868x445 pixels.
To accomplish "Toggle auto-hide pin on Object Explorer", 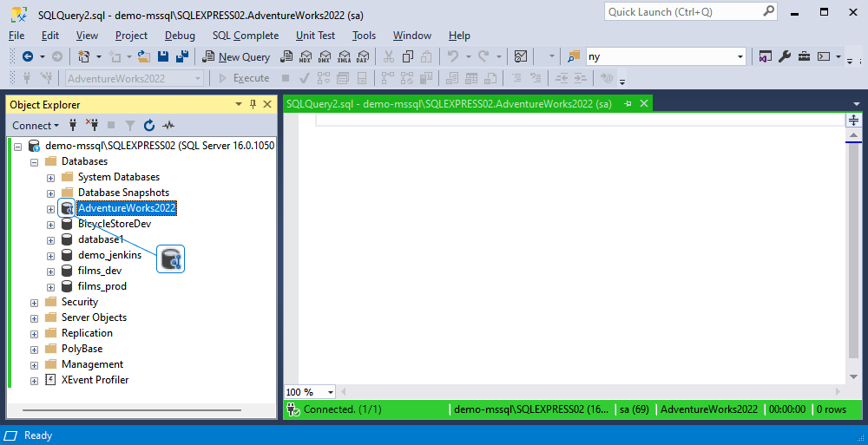I will (x=253, y=104).
